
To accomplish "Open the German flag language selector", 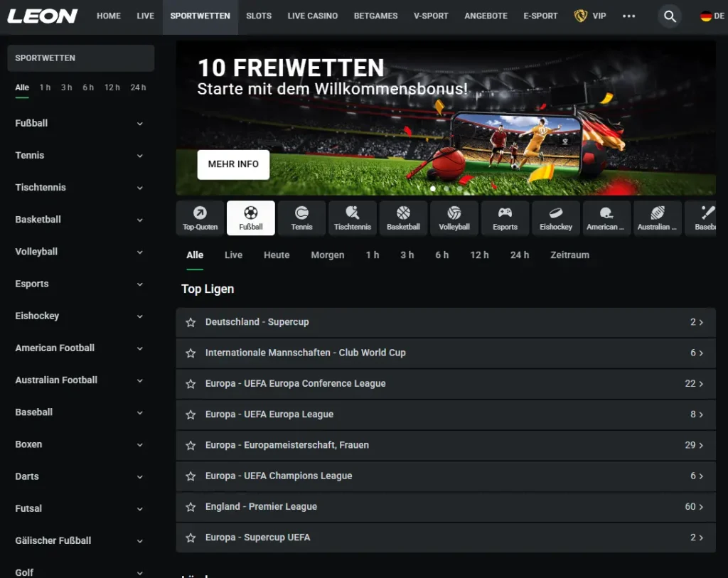I will (712, 16).
